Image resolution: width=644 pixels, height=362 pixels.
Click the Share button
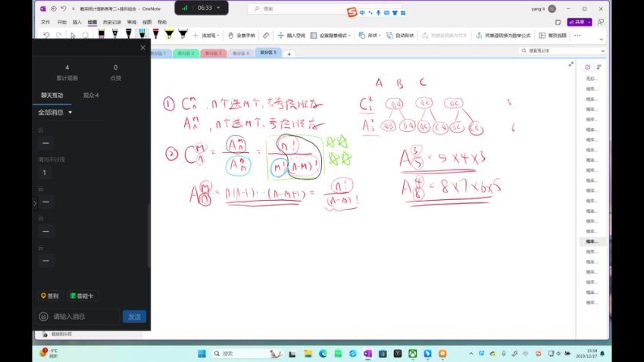[580, 23]
